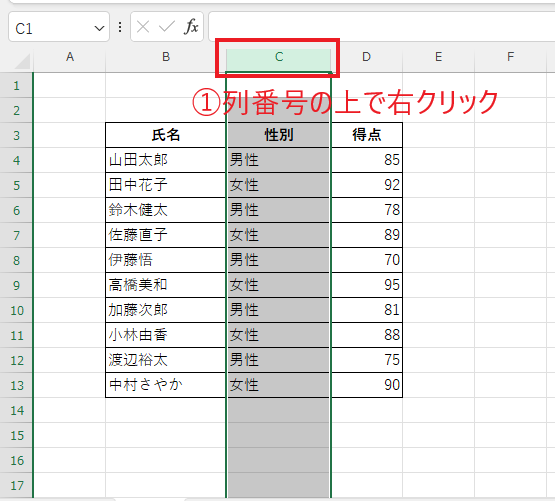Select row 5 header
The height and width of the screenshot is (501, 555).
pyautogui.click(x=16, y=186)
